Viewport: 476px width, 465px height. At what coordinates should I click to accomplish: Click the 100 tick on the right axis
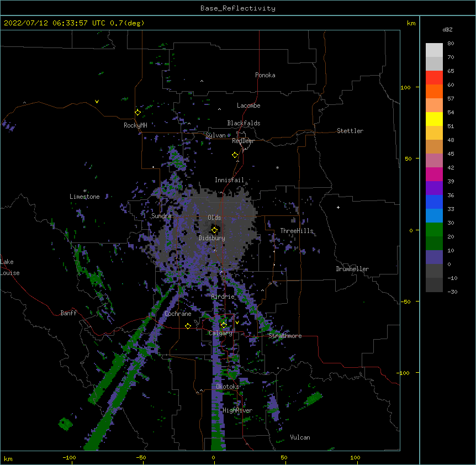405,87
